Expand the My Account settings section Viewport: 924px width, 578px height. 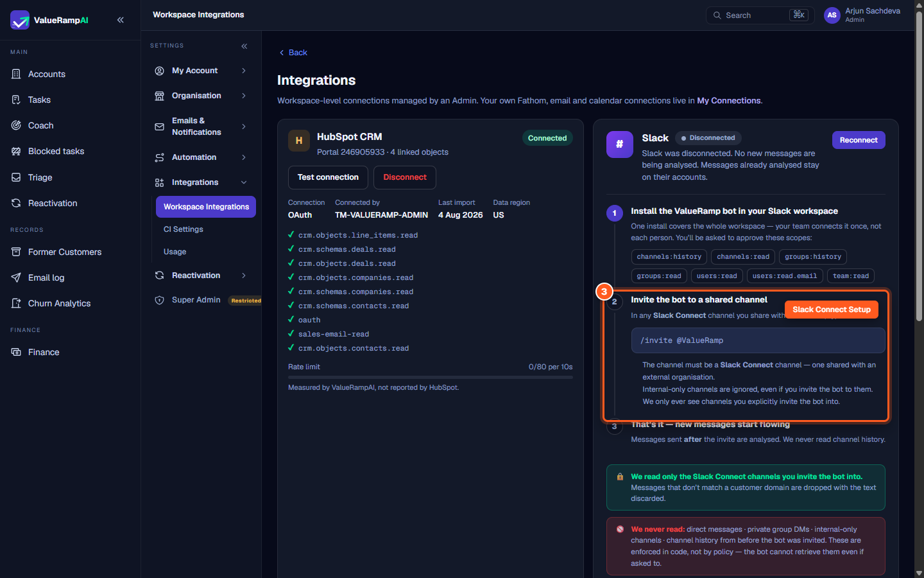(x=244, y=71)
